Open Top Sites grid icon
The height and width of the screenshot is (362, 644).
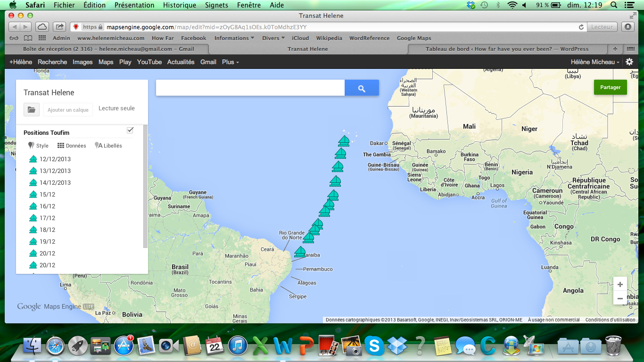pos(42,38)
